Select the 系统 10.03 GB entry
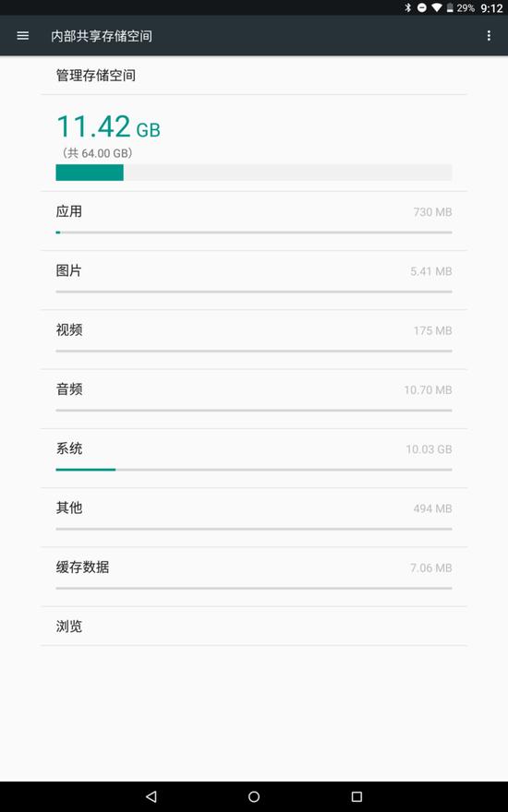Viewport: 508px width, 812px height. coord(254,459)
